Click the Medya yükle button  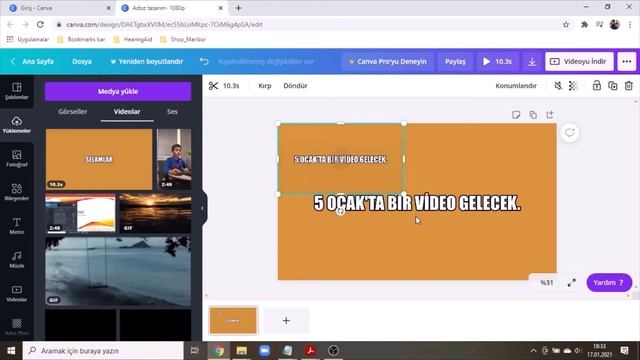pyautogui.click(x=118, y=91)
